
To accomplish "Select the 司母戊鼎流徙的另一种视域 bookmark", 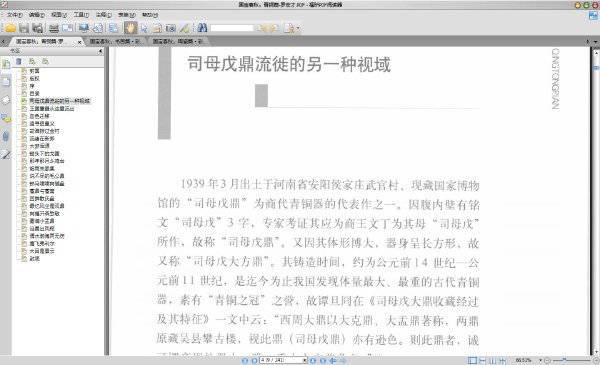I will [60, 101].
